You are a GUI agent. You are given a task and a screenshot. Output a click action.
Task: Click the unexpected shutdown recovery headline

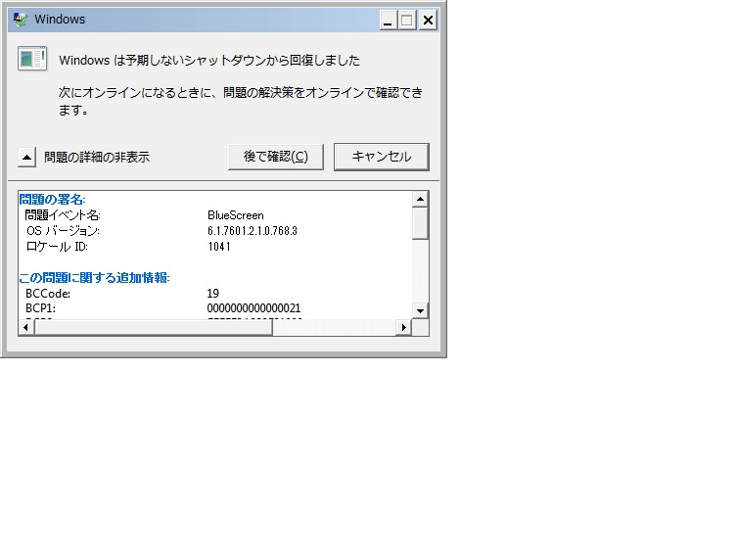click(x=209, y=60)
